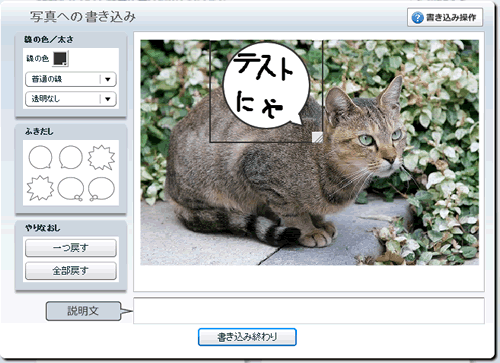The width and height of the screenshot is (500, 363).
Task: Click the ふきだし panel heading
Action: 39,132
